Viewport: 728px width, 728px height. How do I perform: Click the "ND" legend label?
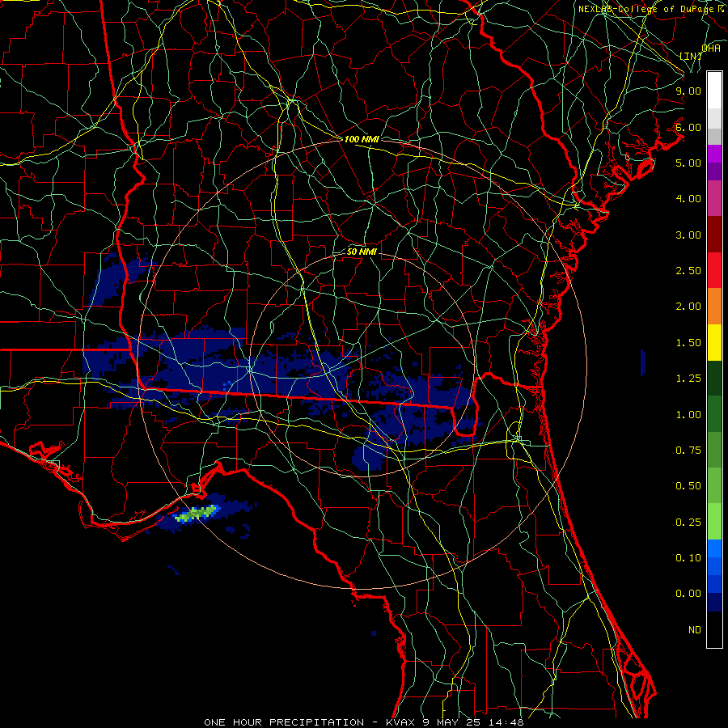coord(695,630)
